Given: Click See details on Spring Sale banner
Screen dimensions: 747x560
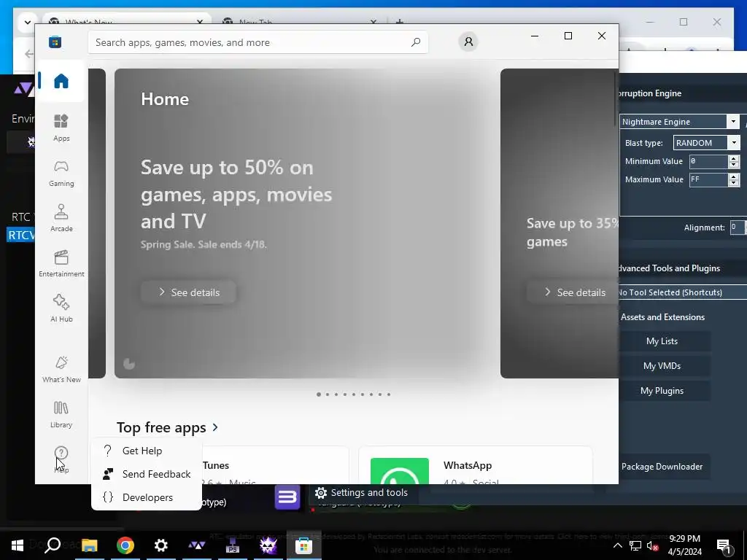Looking at the screenshot, I should pyautogui.click(x=189, y=292).
